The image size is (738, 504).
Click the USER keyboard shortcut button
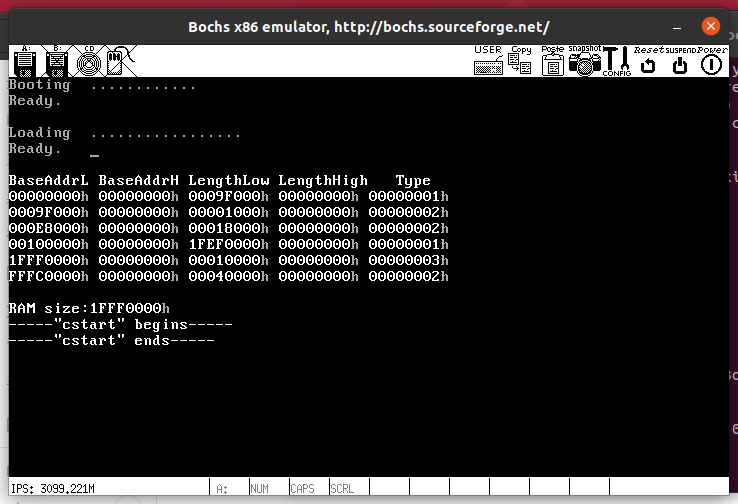(x=488, y=60)
